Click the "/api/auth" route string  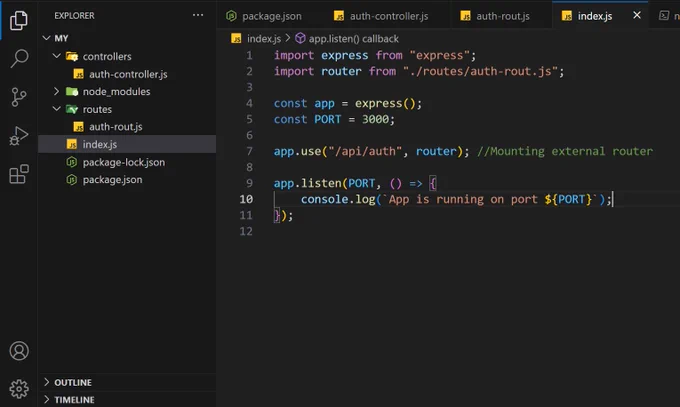[365, 151]
